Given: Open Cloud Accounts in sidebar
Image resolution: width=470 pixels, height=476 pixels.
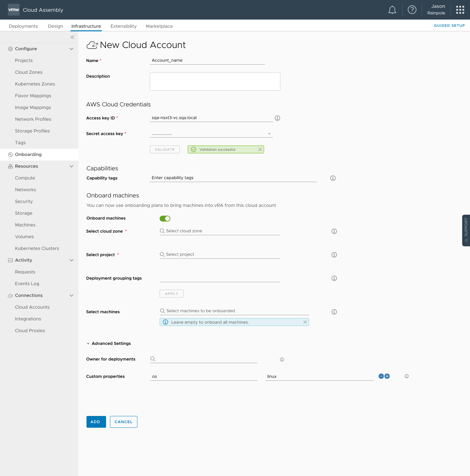Looking at the screenshot, I should pyautogui.click(x=32, y=307).
